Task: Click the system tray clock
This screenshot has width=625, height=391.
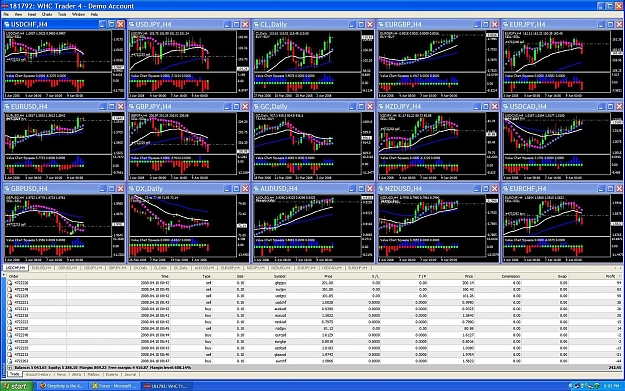Action: click(x=611, y=386)
